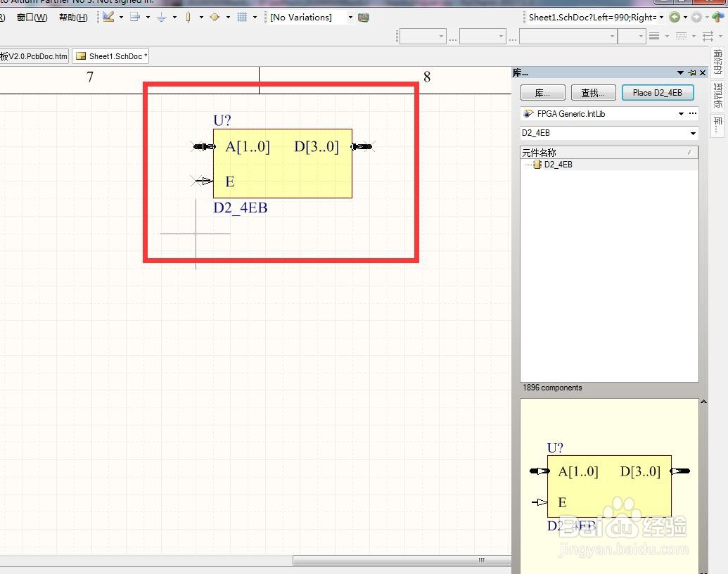
Task: Open the home page icon
Action: pyautogui.click(x=717, y=17)
